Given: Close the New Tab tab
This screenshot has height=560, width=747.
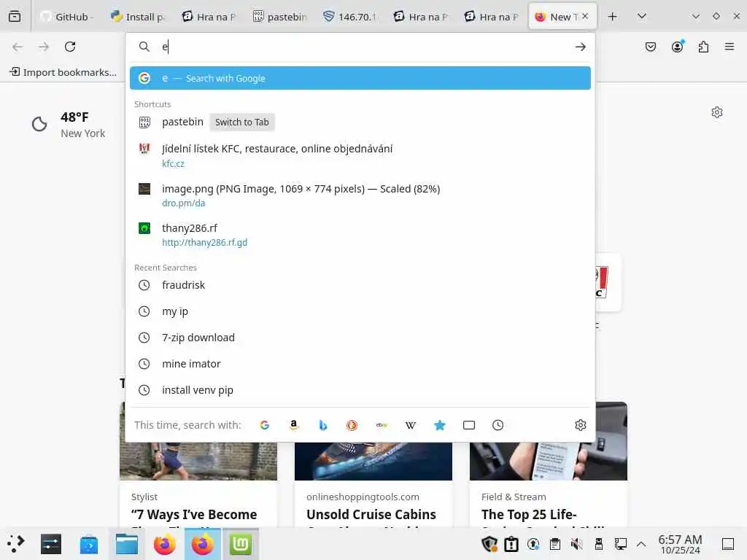Looking at the screenshot, I should (585, 16).
